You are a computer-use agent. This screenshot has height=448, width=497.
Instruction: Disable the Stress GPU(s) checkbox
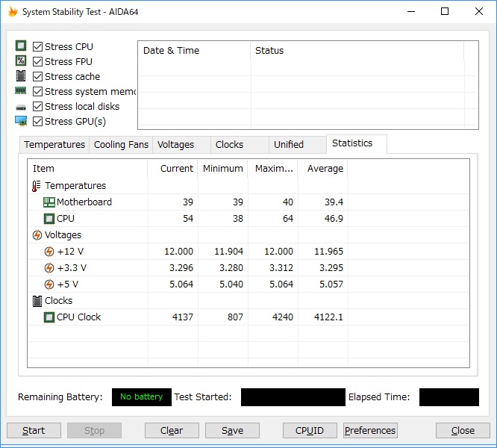[x=38, y=121]
